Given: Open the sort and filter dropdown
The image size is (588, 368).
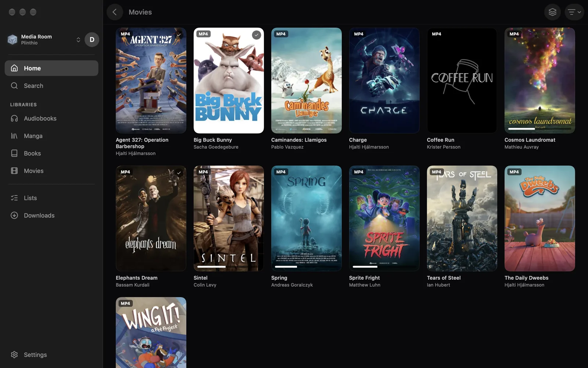Looking at the screenshot, I should click(x=574, y=12).
